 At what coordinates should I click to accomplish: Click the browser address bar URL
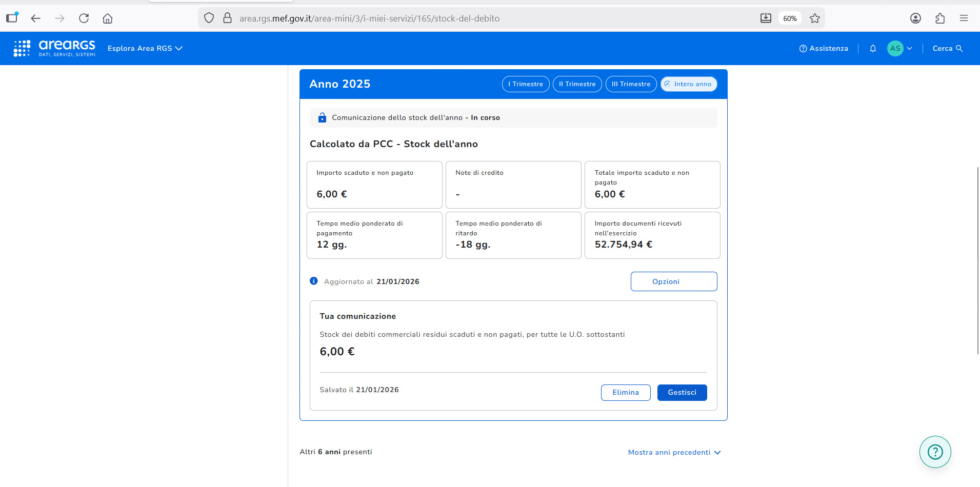coord(369,18)
